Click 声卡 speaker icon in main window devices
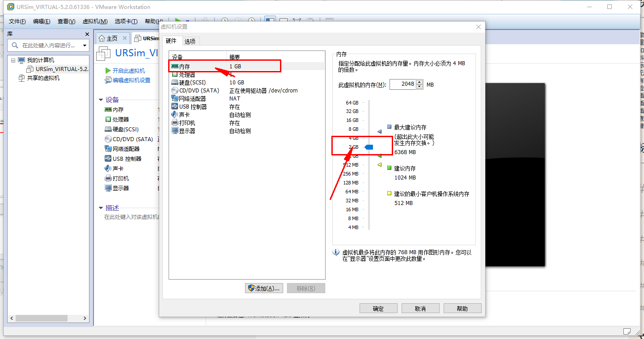This screenshot has height=339, width=644. (x=108, y=168)
